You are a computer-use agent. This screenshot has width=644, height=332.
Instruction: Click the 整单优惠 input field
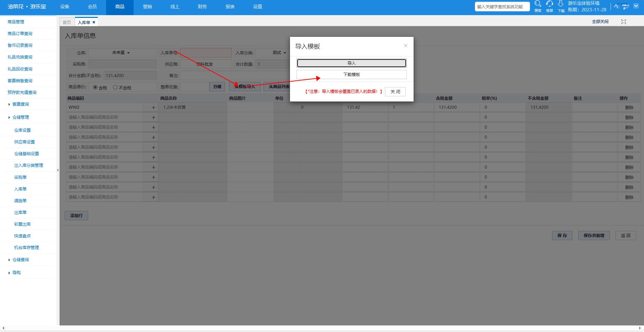(x=195, y=87)
